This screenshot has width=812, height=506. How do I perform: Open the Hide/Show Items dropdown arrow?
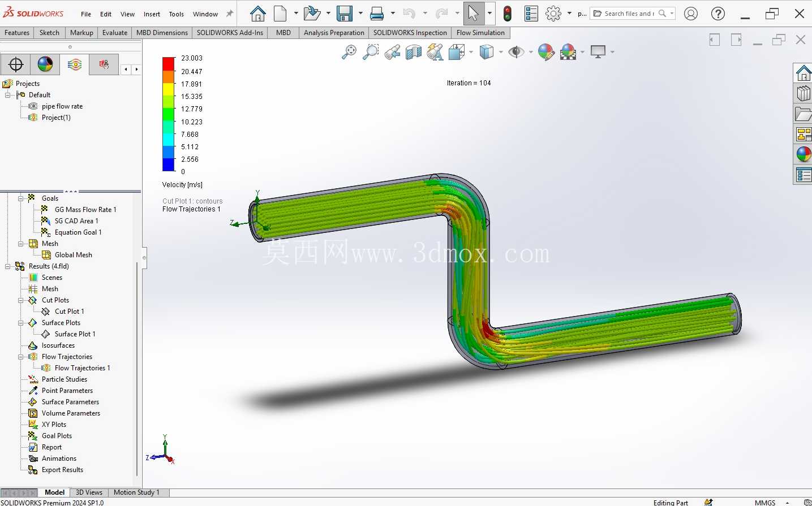coord(531,52)
